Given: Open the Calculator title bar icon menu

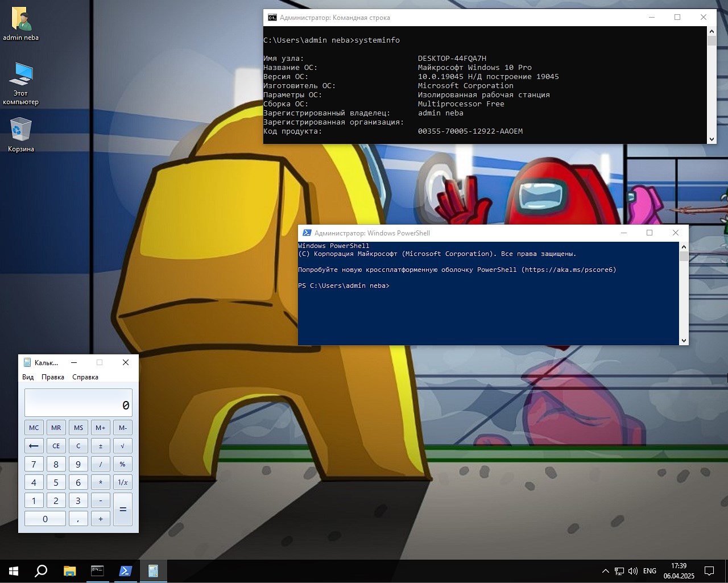Looking at the screenshot, I should tap(27, 362).
